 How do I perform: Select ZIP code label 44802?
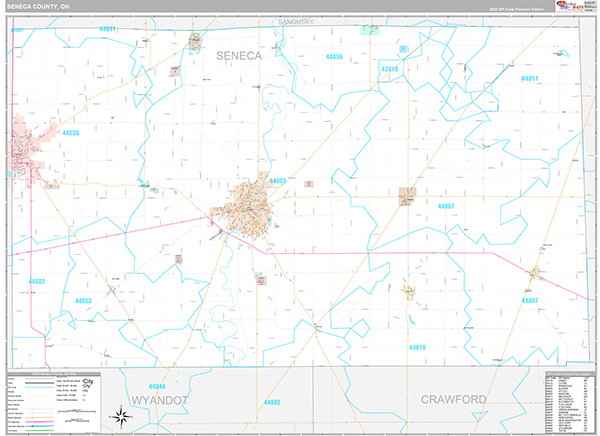37,281
